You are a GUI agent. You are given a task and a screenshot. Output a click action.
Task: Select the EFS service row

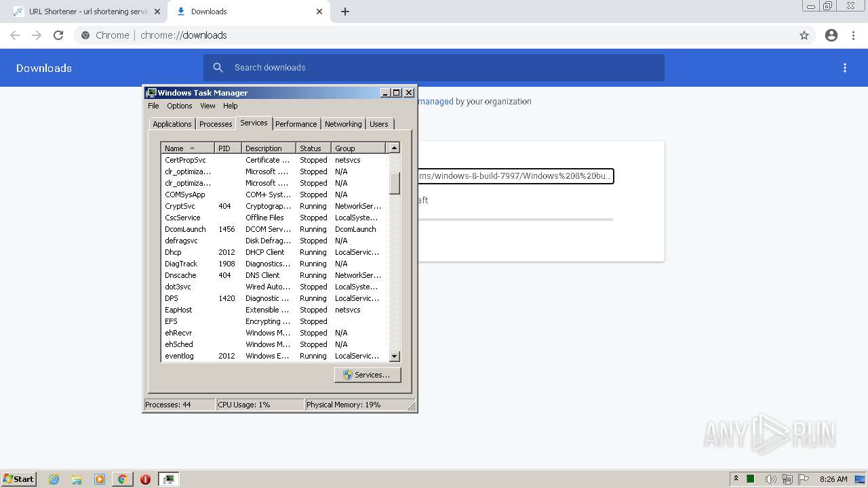tap(275, 321)
